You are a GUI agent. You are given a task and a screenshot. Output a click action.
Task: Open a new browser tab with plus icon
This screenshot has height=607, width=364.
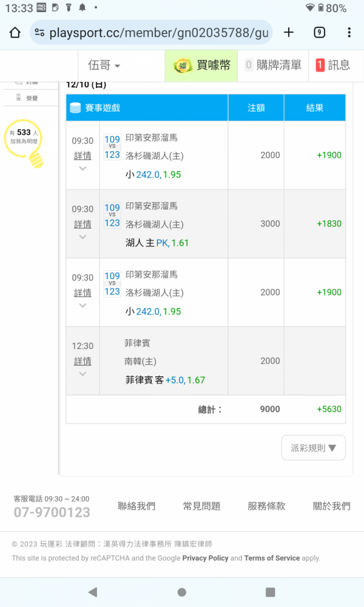[289, 33]
